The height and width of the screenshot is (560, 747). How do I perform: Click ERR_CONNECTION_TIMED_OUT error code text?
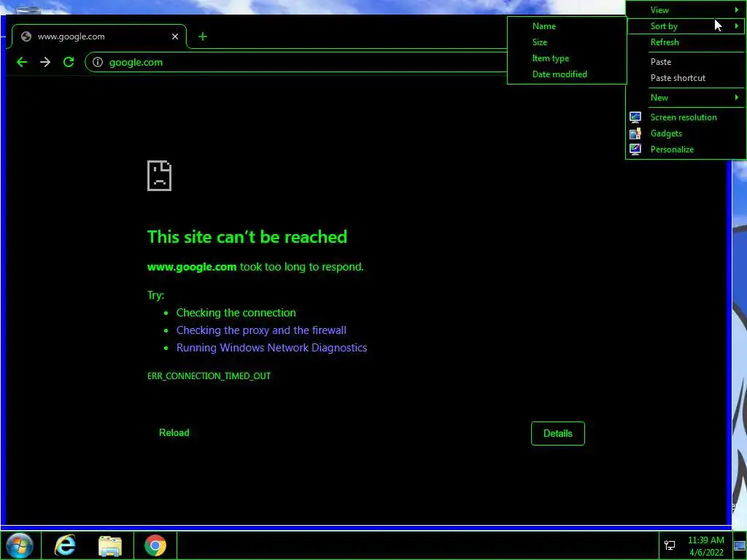[209, 376]
